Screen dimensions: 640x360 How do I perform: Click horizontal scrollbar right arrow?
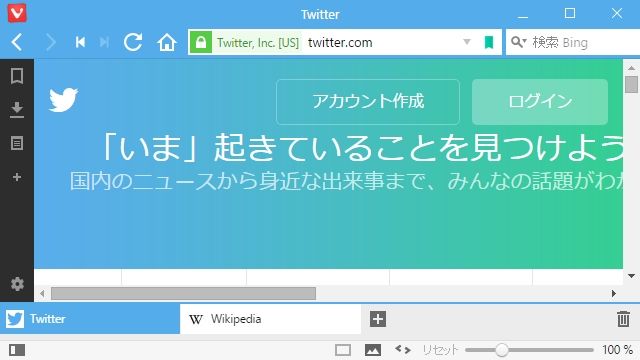click(613, 293)
